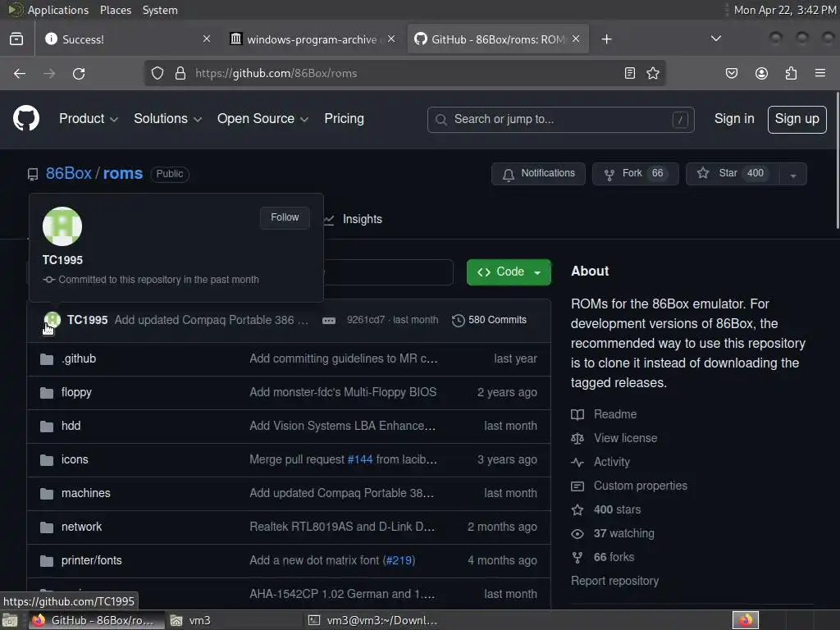Click the icons folder icon
This screenshot has height=630, width=840.
[x=47, y=459]
